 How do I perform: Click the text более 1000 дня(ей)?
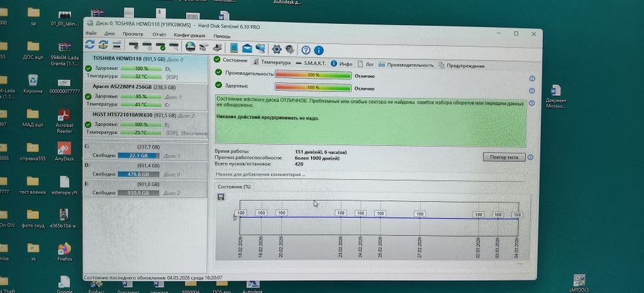coord(317,158)
